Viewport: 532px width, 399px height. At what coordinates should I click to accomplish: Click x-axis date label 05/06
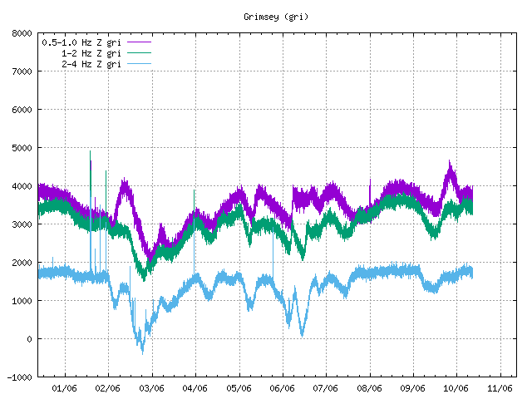point(239,388)
